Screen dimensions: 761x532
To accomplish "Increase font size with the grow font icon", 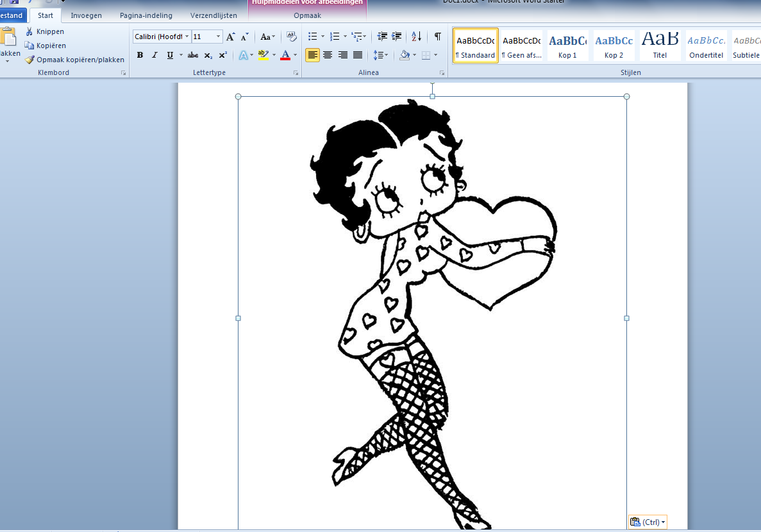I will coord(231,37).
